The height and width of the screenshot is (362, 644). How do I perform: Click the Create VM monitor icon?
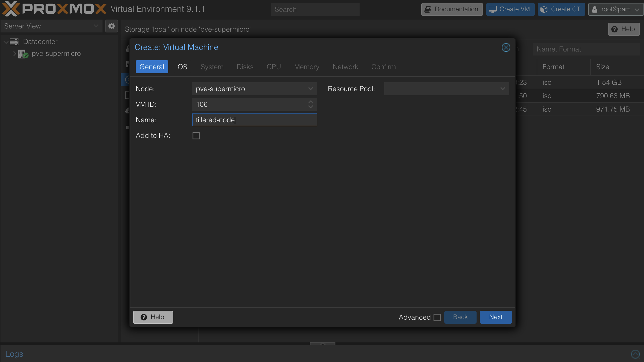(493, 9)
